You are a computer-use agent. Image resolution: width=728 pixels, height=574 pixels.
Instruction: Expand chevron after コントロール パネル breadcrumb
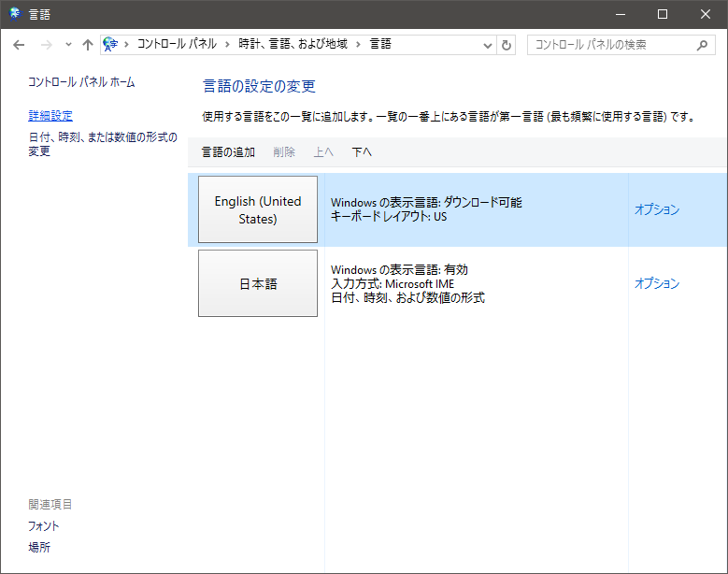pyautogui.click(x=227, y=45)
